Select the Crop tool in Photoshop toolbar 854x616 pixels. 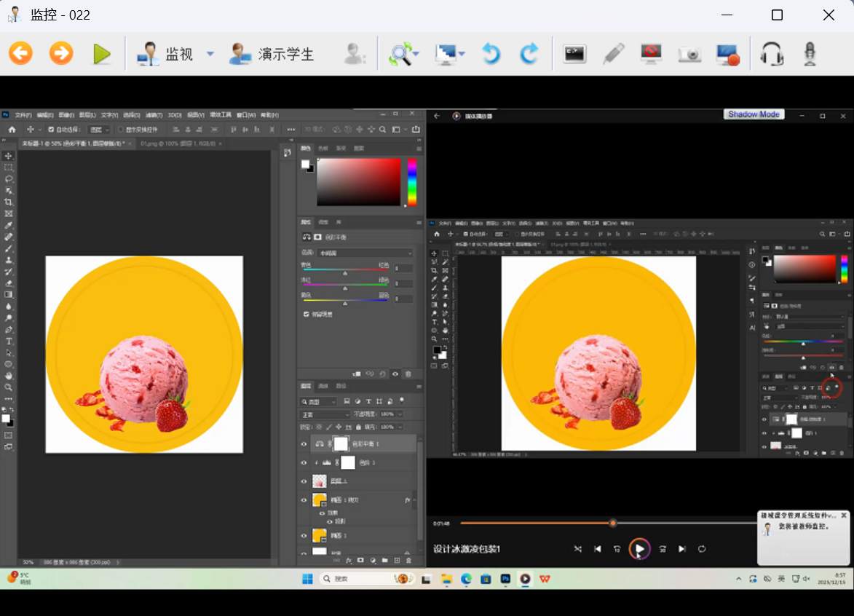pos(9,202)
